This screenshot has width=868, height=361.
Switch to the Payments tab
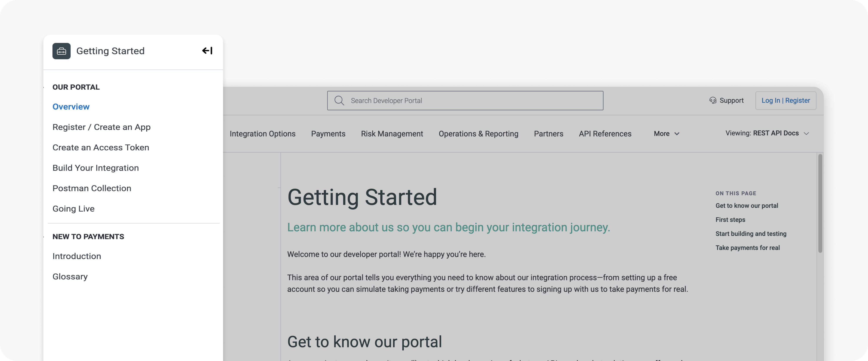328,133
